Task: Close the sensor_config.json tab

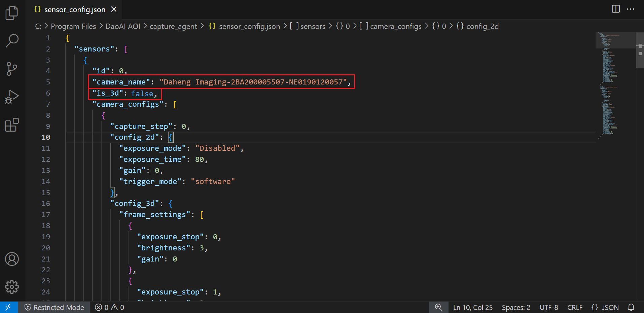Action: (114, 9)
